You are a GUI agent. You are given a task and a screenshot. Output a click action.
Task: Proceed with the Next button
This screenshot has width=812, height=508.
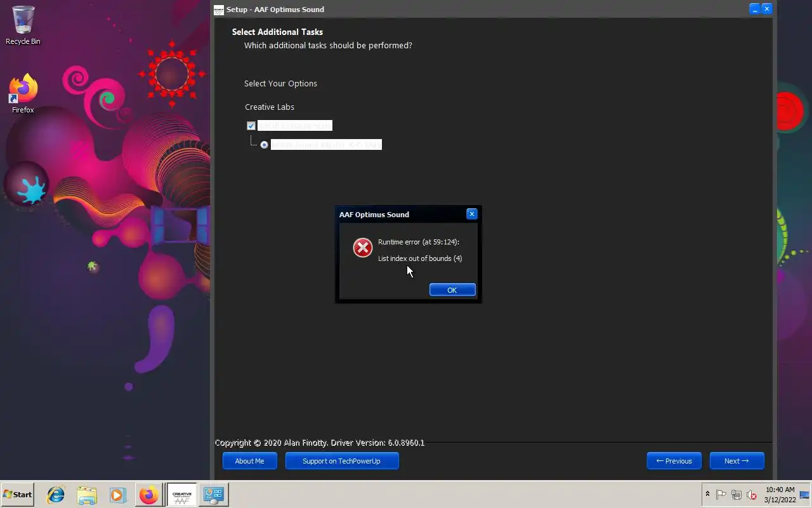737,461
